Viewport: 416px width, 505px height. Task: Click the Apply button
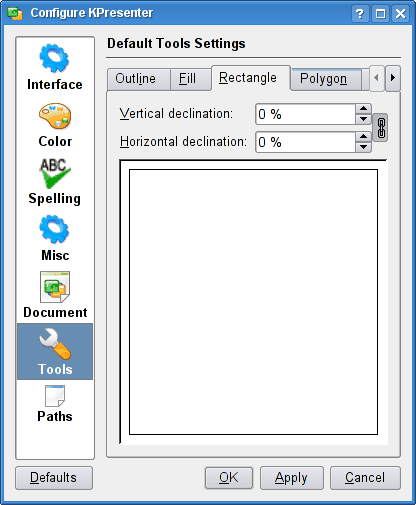tap(292, 478)
